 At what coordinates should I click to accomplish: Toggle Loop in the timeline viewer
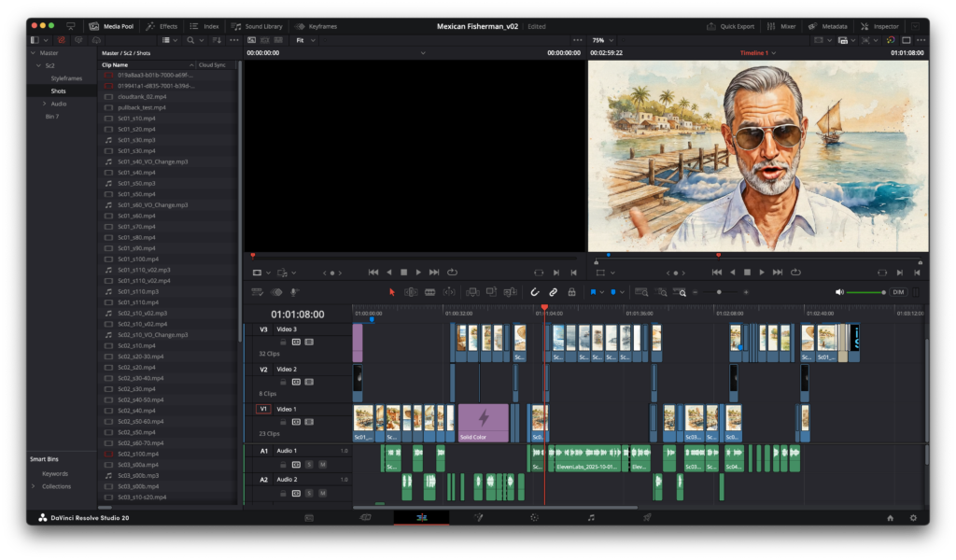click(795, 273)
